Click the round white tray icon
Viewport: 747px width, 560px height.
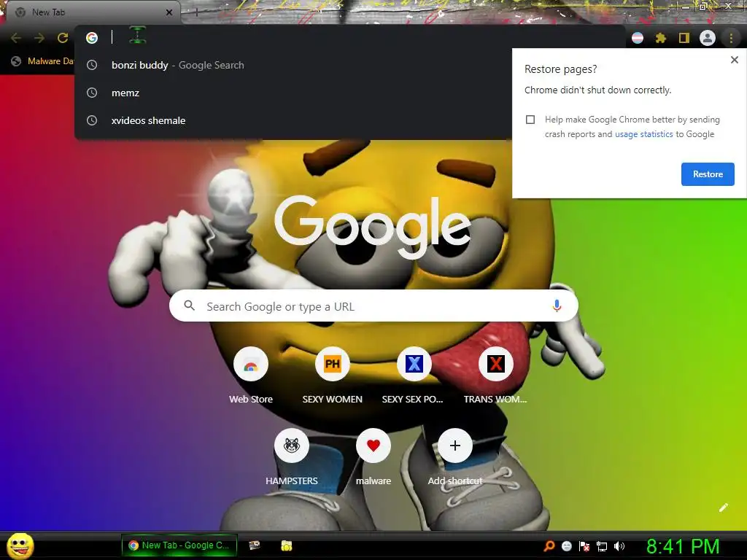(x=566, y=545)
